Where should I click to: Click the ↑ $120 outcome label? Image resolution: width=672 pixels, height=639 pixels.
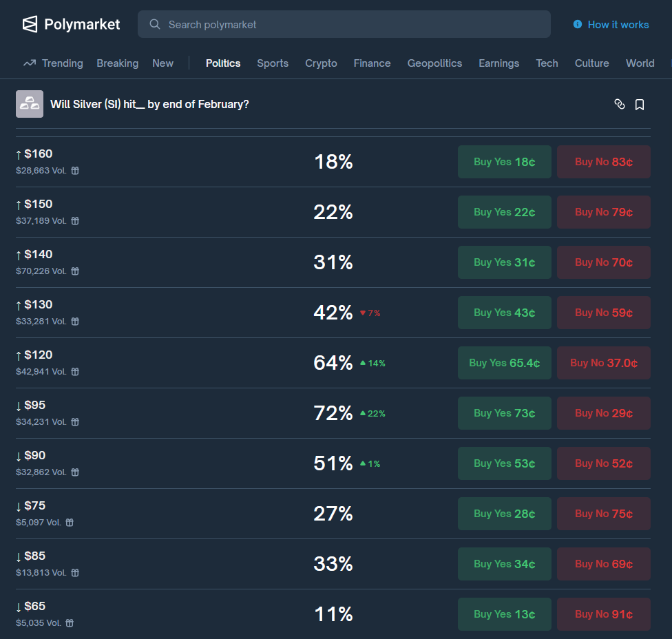tap(34, 355)
